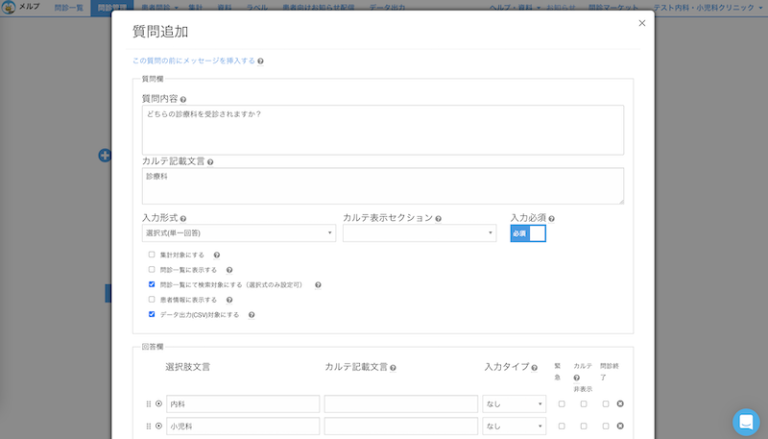Click into the 質問内容 text area
Image resolution: width=768 pixels, height=439 pixels.
[x=383, y=130]
